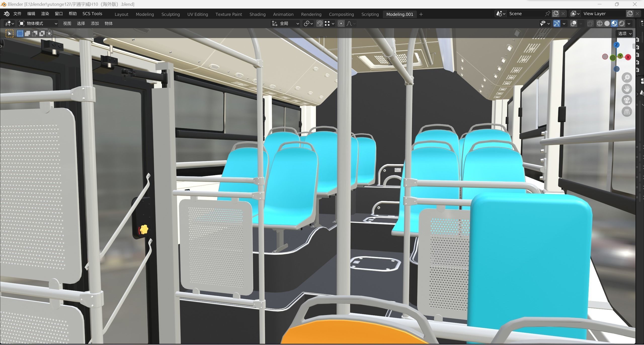The width and height of the screenshot is (644, 345).
Task: Click the zoom view magnifier gizmo
Action: 627,78
